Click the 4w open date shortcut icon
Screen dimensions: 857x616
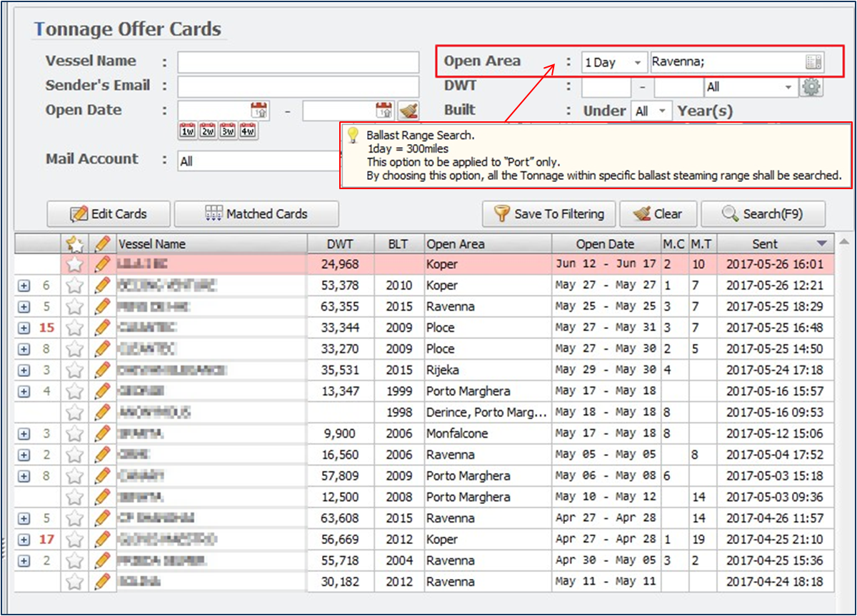click(x=248, y=131)
